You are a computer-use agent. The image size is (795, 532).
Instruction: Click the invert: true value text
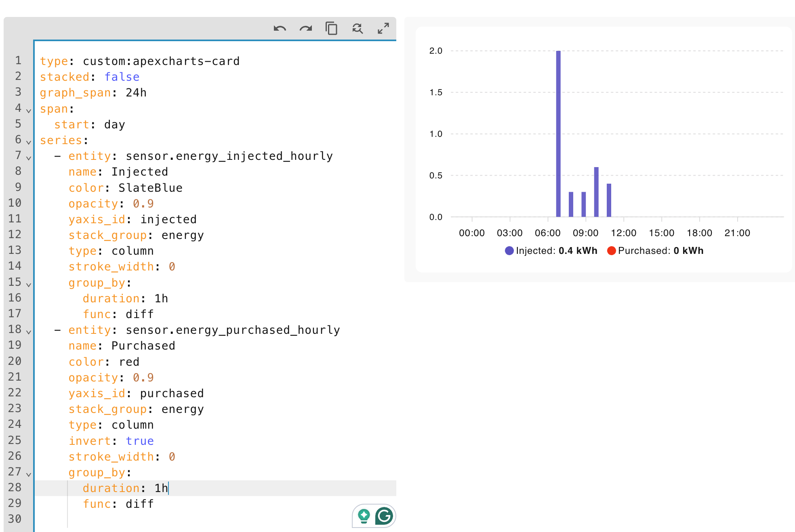click(x=139, y=441)
